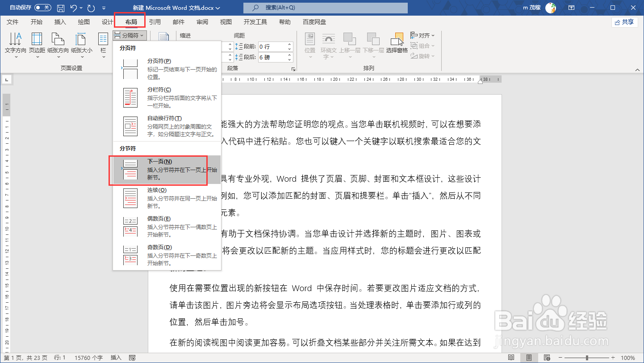Switch to Read Mode view icon
The height and width of the screenshot is (363, 644).
click(512, 358)
